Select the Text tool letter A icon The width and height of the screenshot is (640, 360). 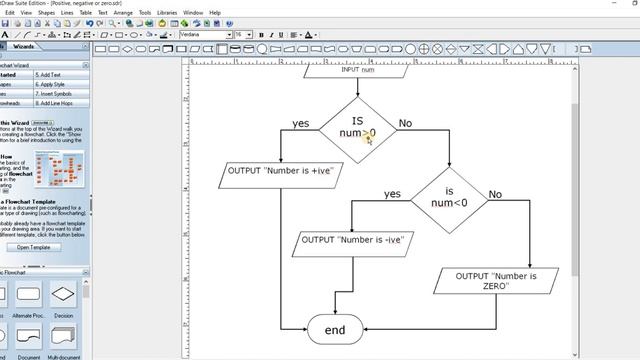click(4, 35)
